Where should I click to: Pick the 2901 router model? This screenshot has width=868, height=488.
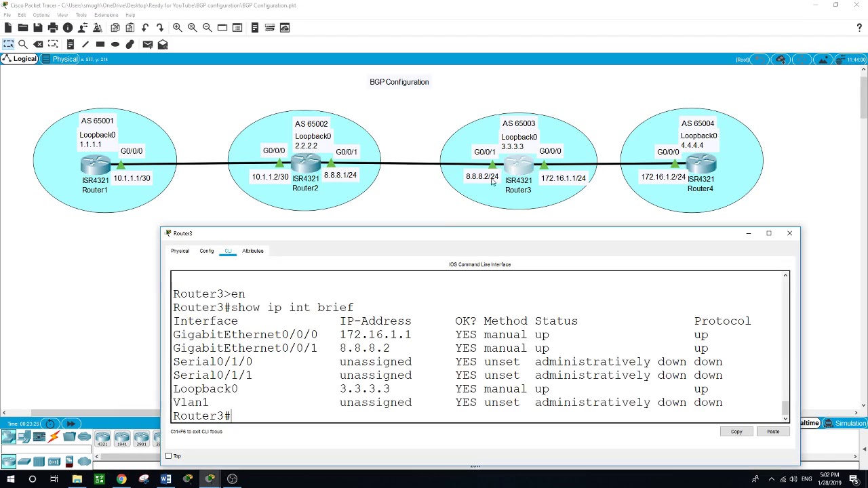[x=141, y=440]
